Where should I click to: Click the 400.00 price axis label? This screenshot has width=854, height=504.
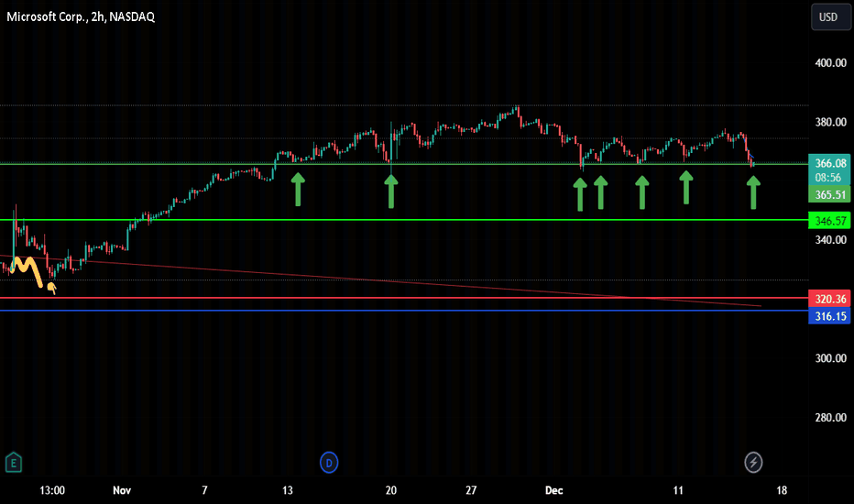coord(830,62)
